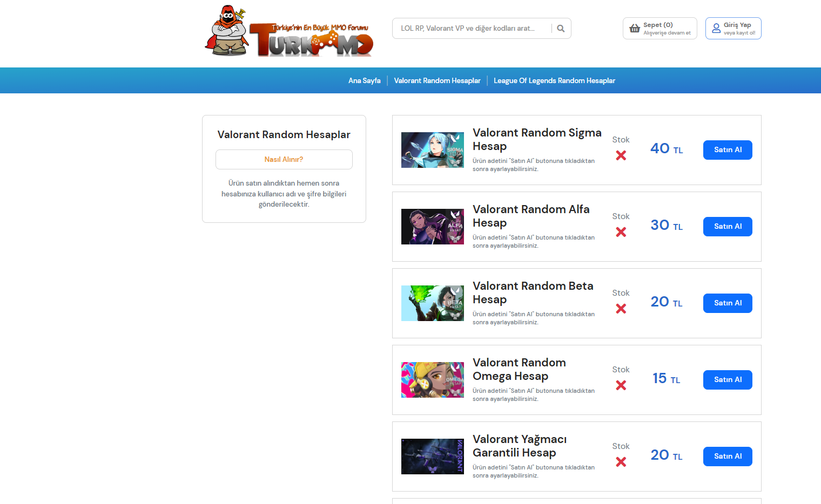Open the Yağmacı Garantili Hesap thumbnail
This screenshot has height=504, width=821.
pyautogui.click(x=433, y=457)
